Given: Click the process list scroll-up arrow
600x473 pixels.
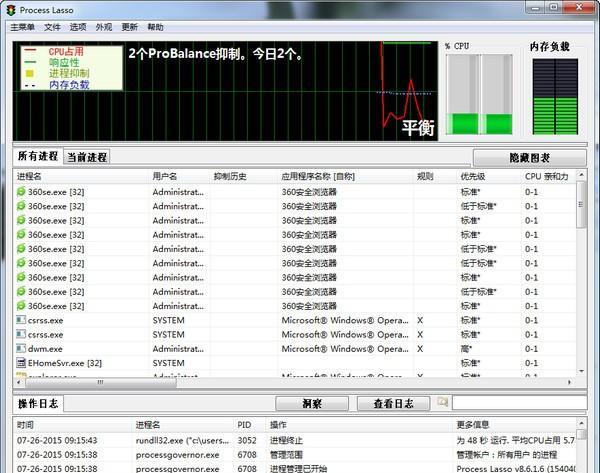Looking at the screenshot, I should (x=581, y=175).
